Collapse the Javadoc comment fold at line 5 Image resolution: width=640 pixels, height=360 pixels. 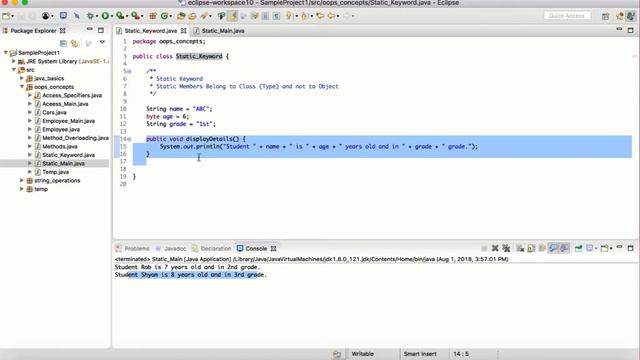tap(129, 71)
